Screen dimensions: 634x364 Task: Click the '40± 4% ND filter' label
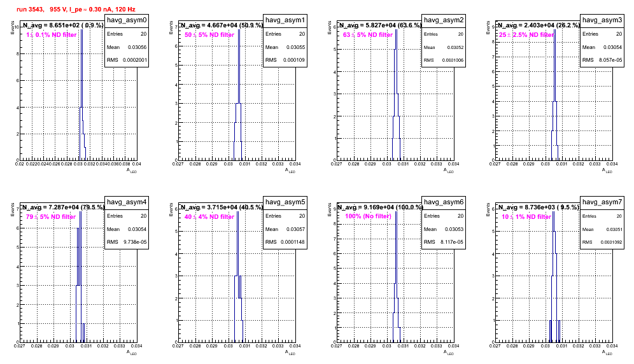pyautogui.click(x=209, y=217)
